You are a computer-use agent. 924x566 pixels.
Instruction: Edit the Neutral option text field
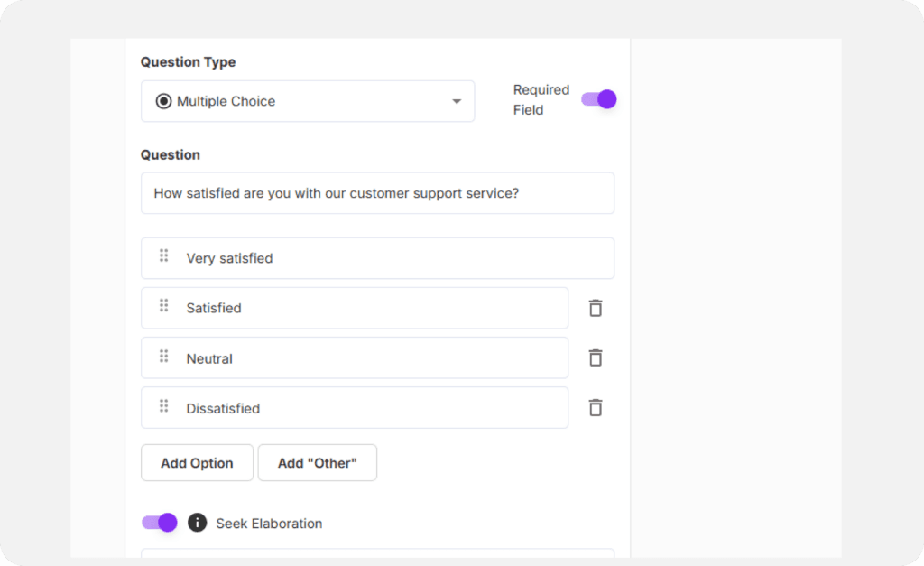point(370,358)
